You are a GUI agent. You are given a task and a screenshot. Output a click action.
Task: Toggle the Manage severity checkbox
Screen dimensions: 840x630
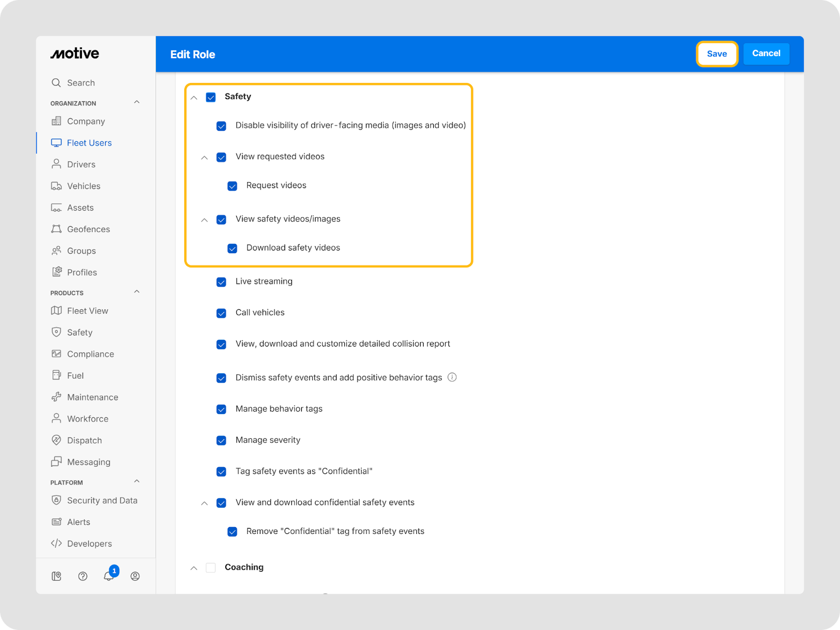(222, 440)
